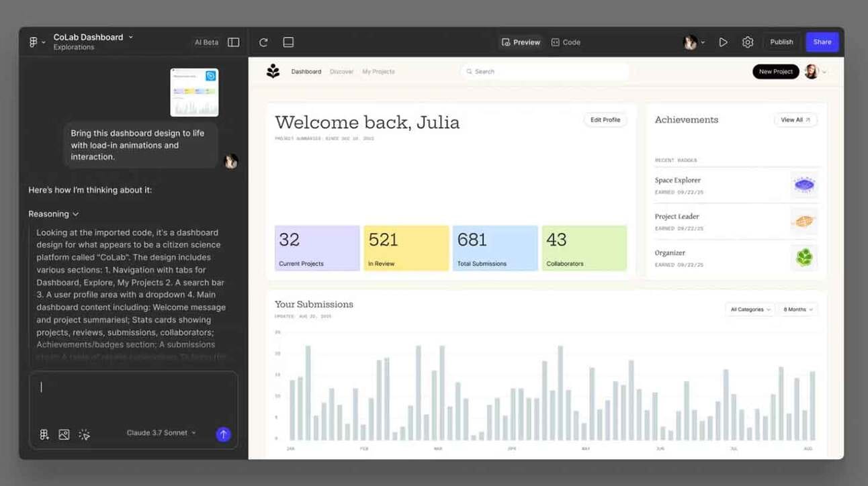Click the dashboard search field
Image resolution: width=868 pixels, height=486 pixels.
[545, 72]
